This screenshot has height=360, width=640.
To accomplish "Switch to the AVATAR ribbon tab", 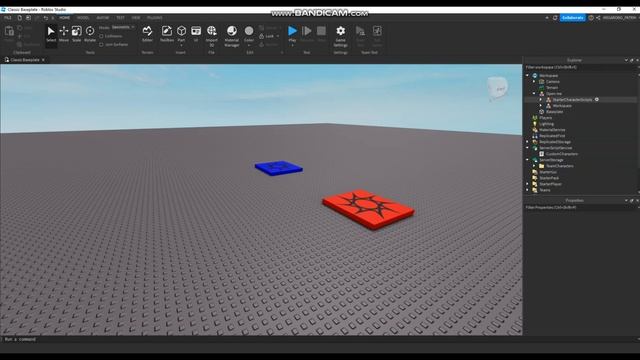I will (x=102, y=18).
